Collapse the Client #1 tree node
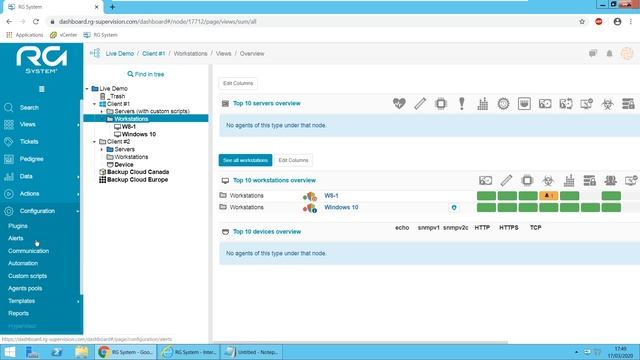Viewport: 640px width, 360px height. coord(94,104)
